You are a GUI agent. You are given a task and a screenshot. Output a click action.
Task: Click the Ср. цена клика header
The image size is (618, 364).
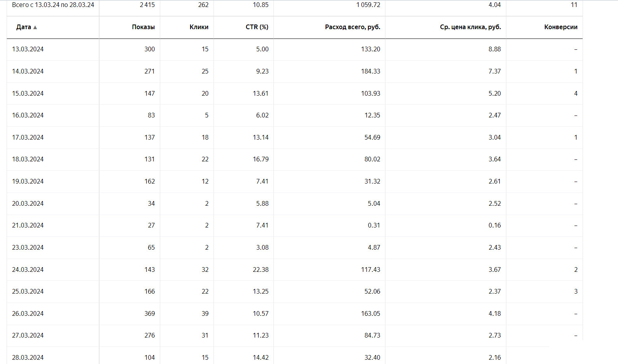click(x=470, y=27)
